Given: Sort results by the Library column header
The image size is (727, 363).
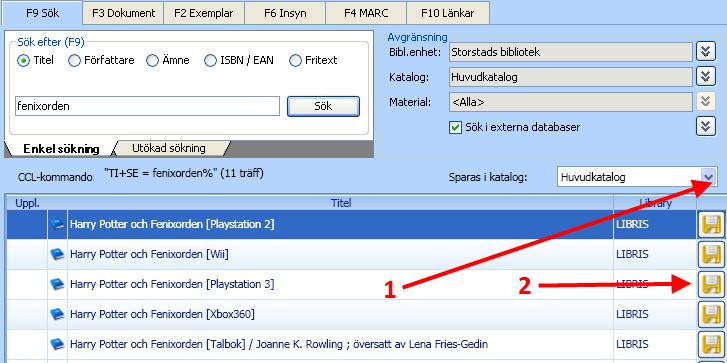Looking at the screenshot, I should (655, 203).
